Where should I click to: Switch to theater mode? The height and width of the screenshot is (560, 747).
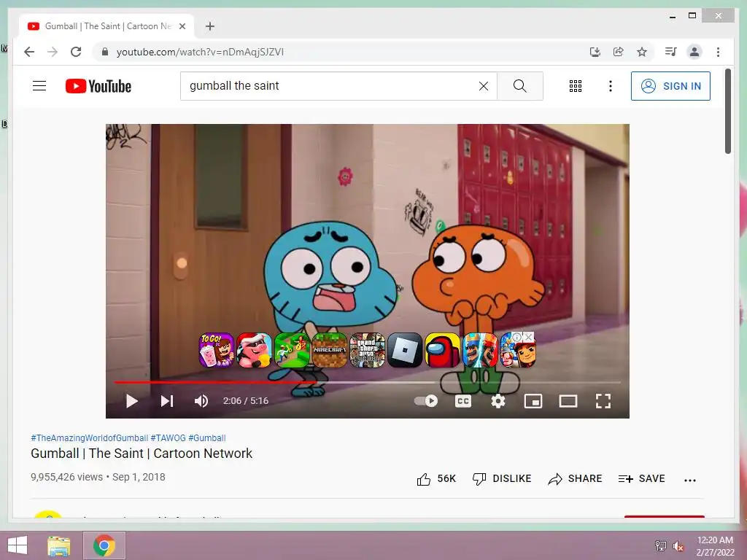[x=568, y=401]
